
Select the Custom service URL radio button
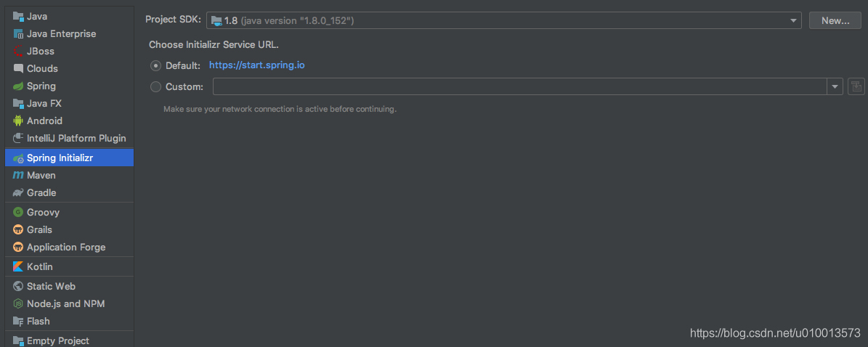[x=155, y=87]
